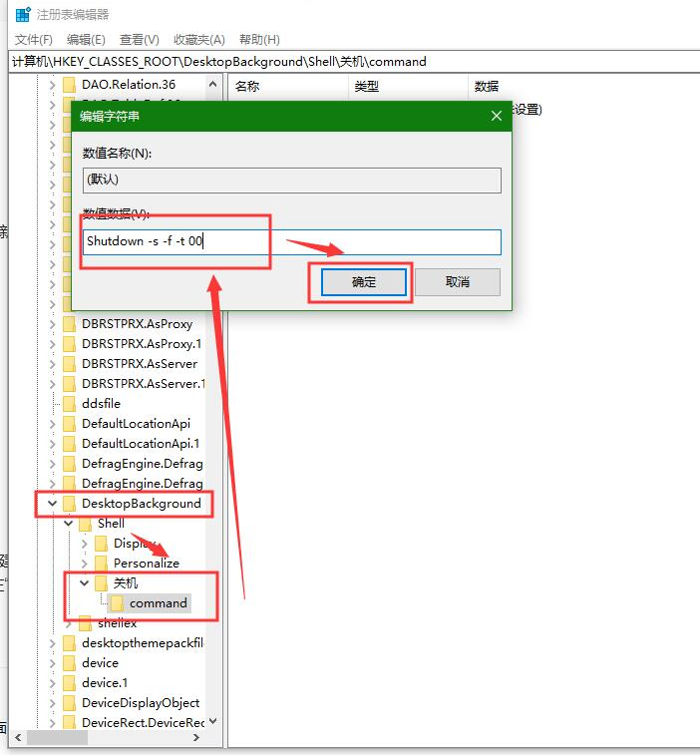Open the 收藏夹(A) favorites menu

(x=199, y=39)
